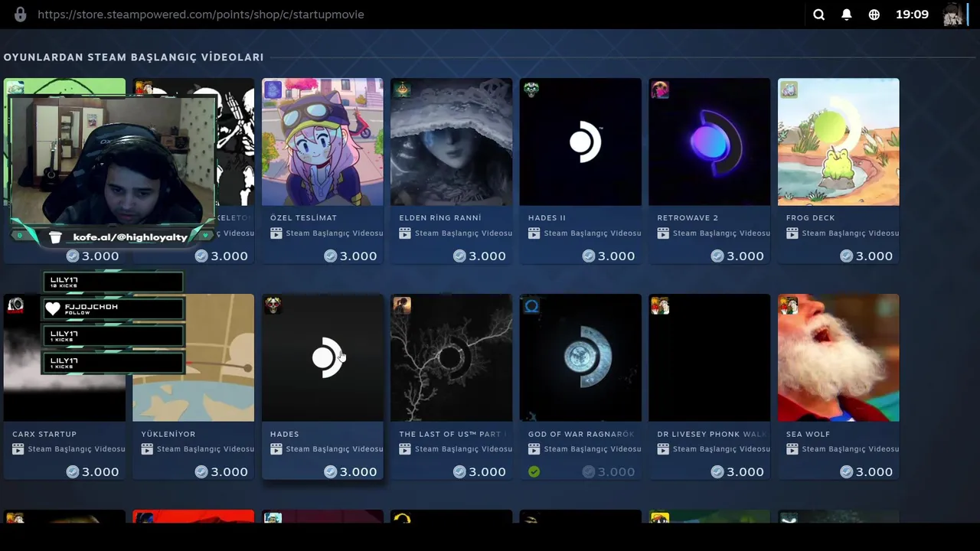Screen dimensions: 980x551
Task: Select the RETROWAVE 2 title
Action: click(x=688, y=218)
